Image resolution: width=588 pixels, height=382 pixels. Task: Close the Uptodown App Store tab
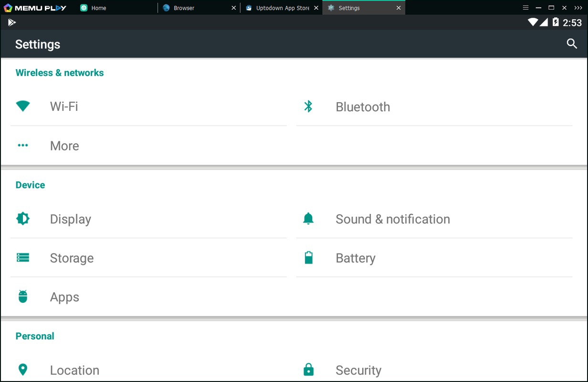316,8
